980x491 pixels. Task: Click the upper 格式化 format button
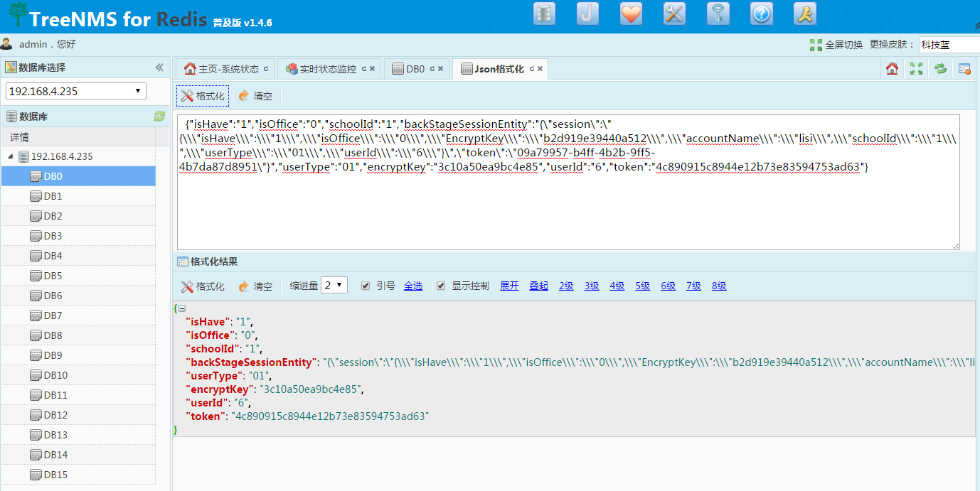click(x=203, y=96)
